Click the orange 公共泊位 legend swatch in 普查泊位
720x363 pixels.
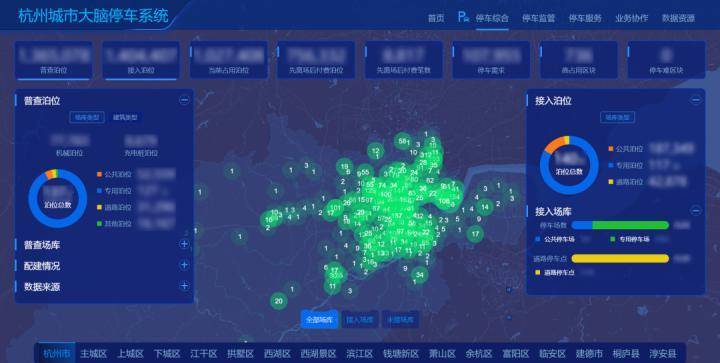point(99,174)
